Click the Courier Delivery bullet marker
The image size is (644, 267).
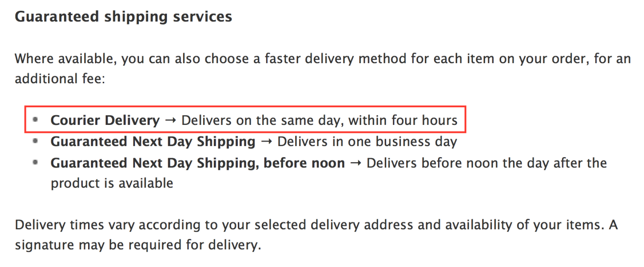pyautogui.click(x=35, y=119)
